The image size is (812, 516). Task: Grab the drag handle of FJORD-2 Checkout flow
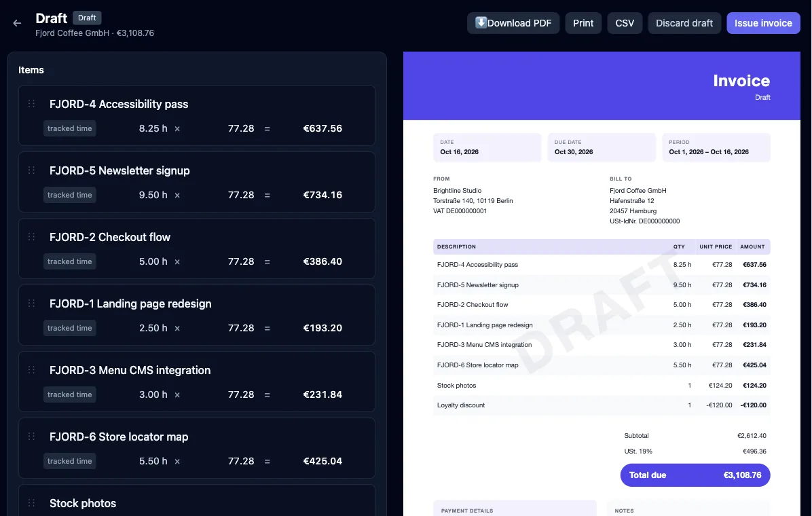(x=32, y=237)
